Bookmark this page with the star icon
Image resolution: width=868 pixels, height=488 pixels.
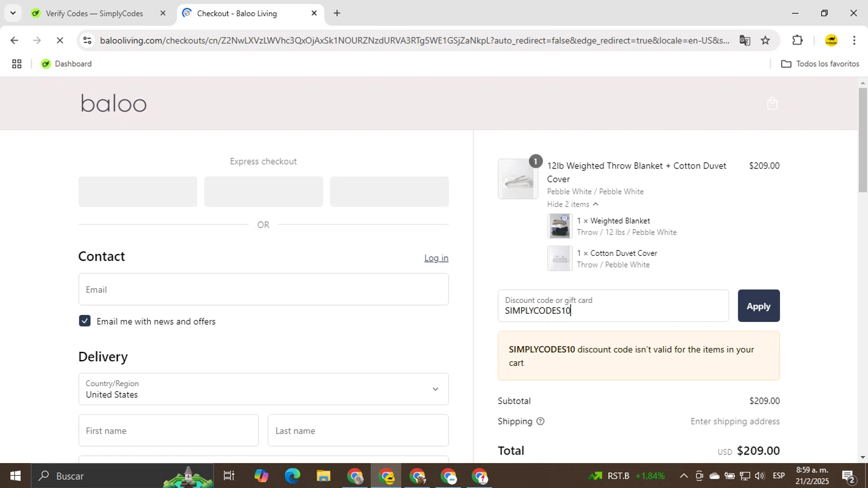pyautogui.click(x=766, y=41)
